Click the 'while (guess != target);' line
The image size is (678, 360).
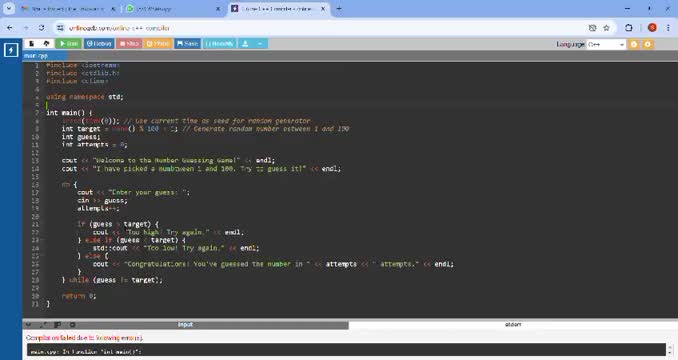(112, 280)
